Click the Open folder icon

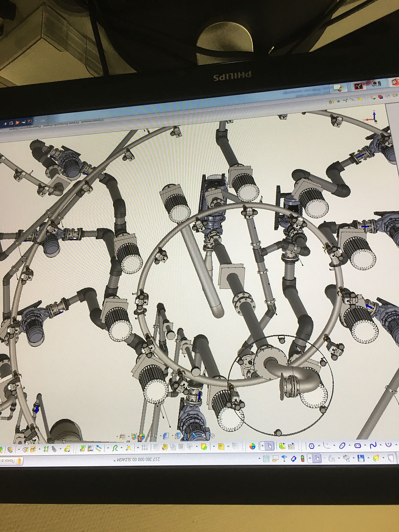pyautogui.click(x=376, y=458)
